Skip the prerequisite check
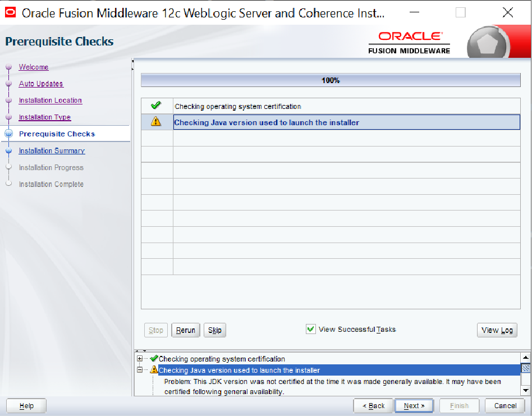The image size is (532, 416). [214, 330]
